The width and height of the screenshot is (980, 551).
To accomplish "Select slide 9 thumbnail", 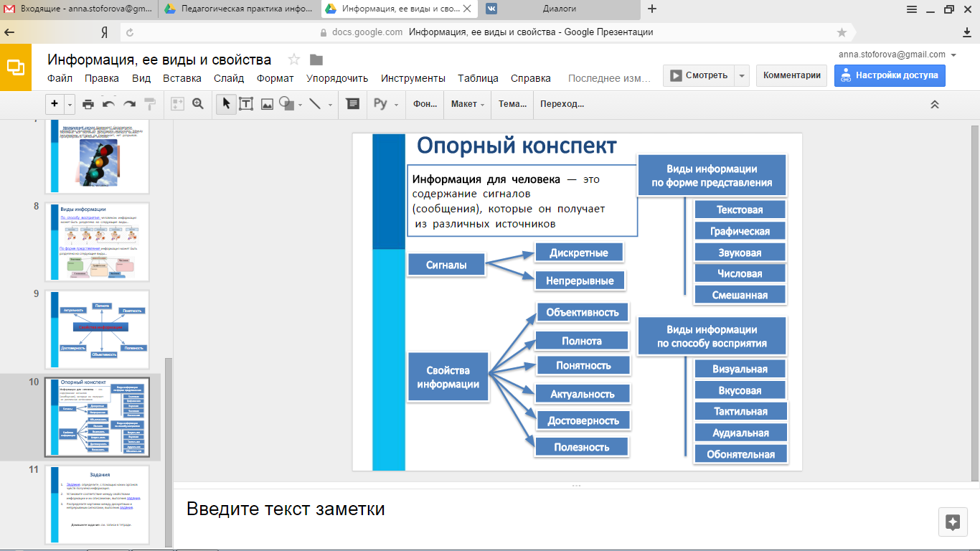I will [97, 329].
